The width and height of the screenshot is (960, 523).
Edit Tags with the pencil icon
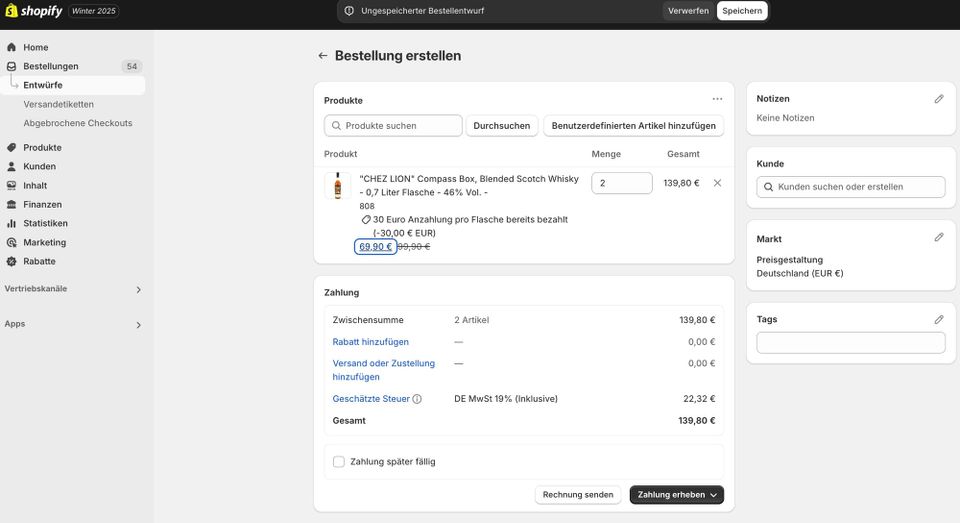[939, 319]
